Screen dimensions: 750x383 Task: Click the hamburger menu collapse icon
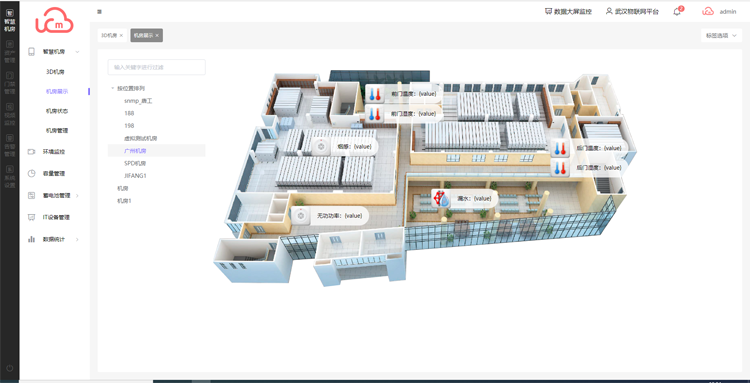(x=99, y=11)
